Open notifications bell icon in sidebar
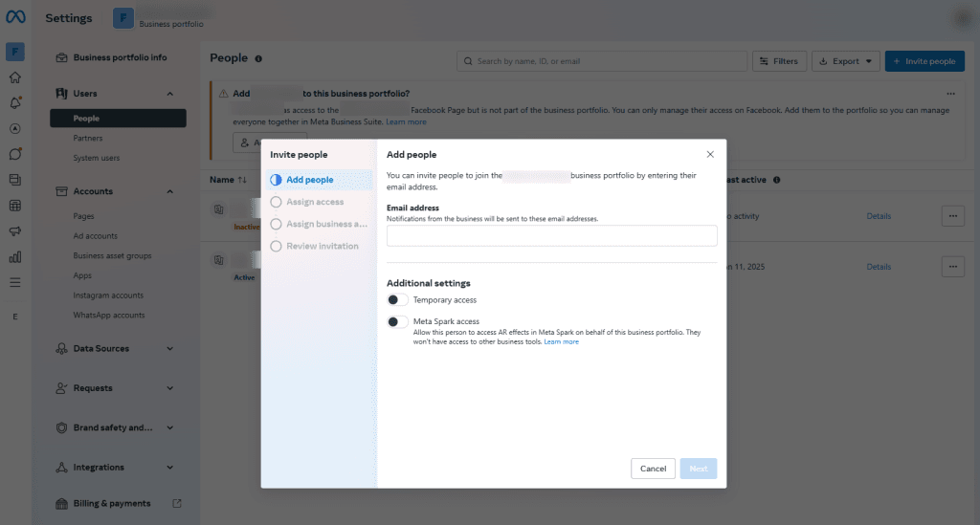Viewport: 980px width, 525px height. pyautogui.click(x=14, y=102)
